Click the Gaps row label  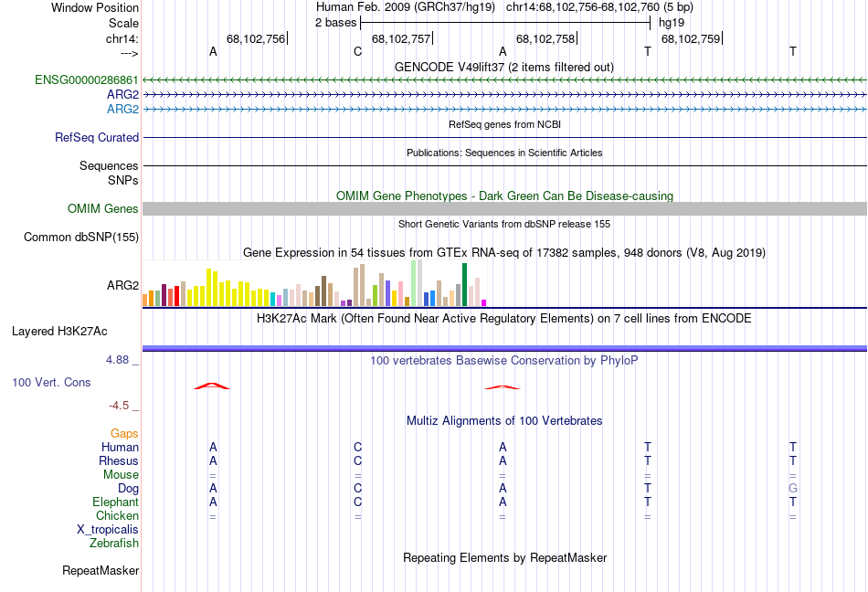(x=124, y=433)
